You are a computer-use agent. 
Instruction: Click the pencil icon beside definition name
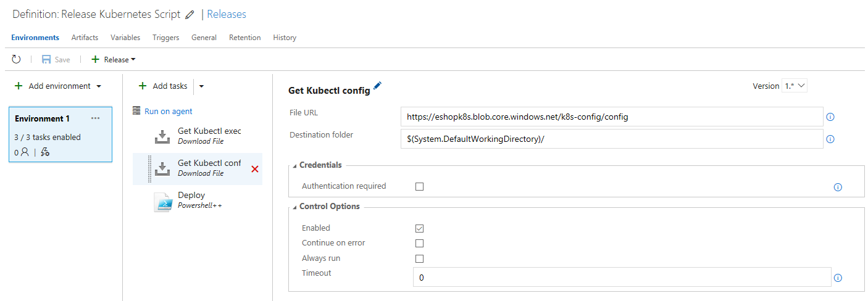point(190,15)
